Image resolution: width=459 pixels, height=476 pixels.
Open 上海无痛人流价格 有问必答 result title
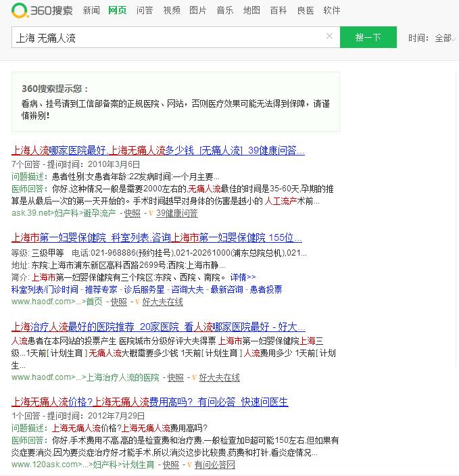click(x=150, y=402)
